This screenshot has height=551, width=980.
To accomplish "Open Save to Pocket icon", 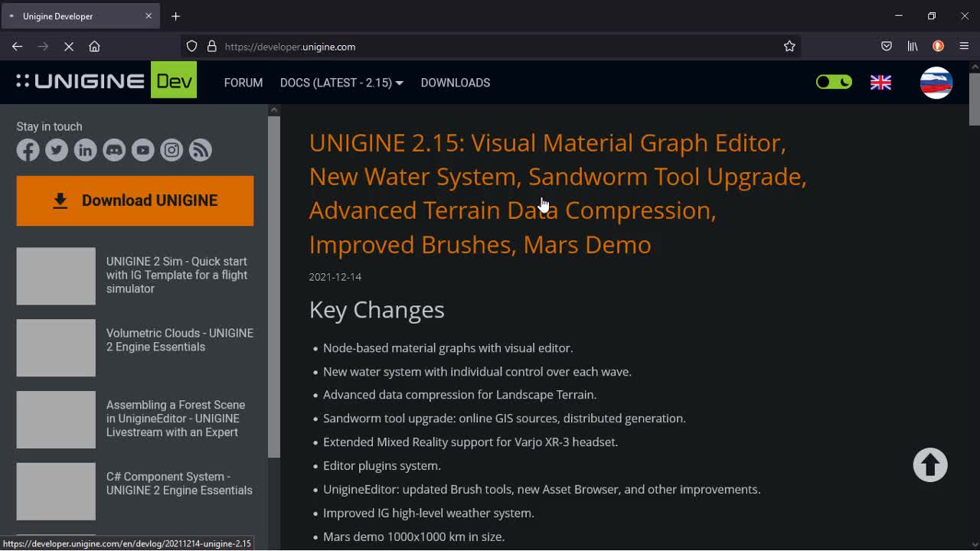I will (x=887, y=47).
